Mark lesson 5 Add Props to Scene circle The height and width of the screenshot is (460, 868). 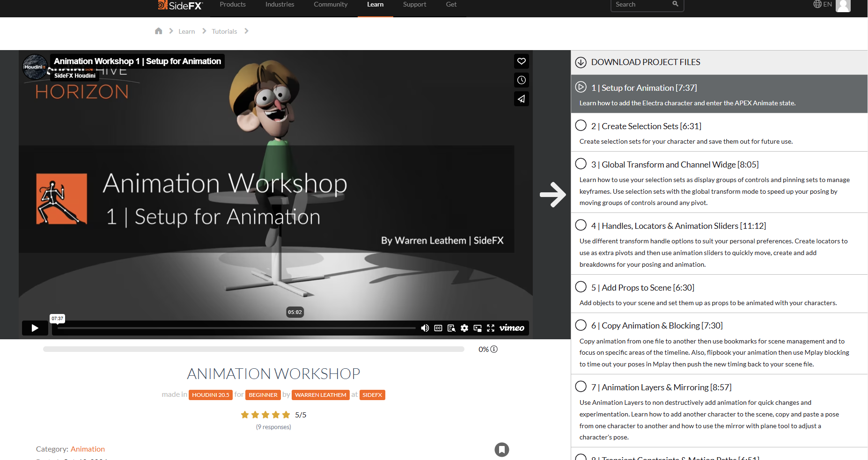[581, 287]
